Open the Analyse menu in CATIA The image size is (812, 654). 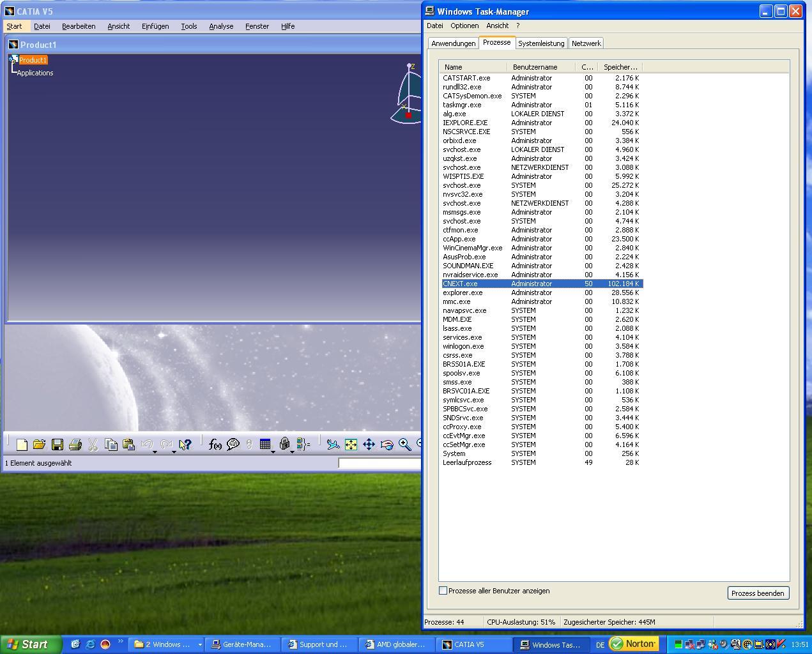point(221,26)
